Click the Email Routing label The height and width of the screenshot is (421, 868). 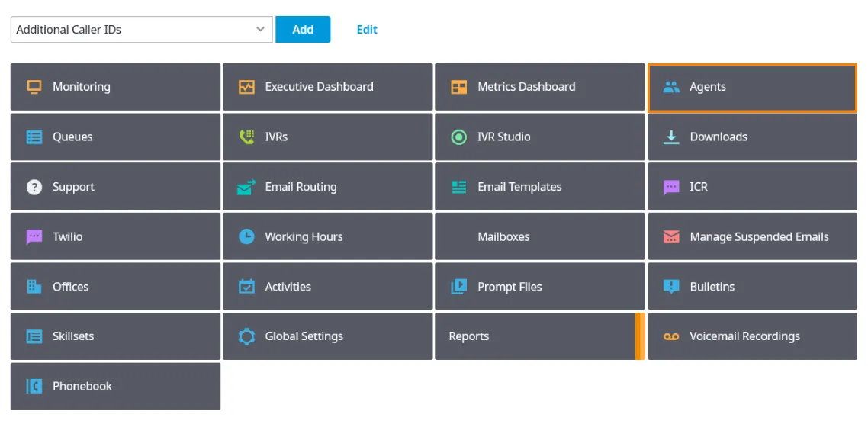(x=301, y=187)
